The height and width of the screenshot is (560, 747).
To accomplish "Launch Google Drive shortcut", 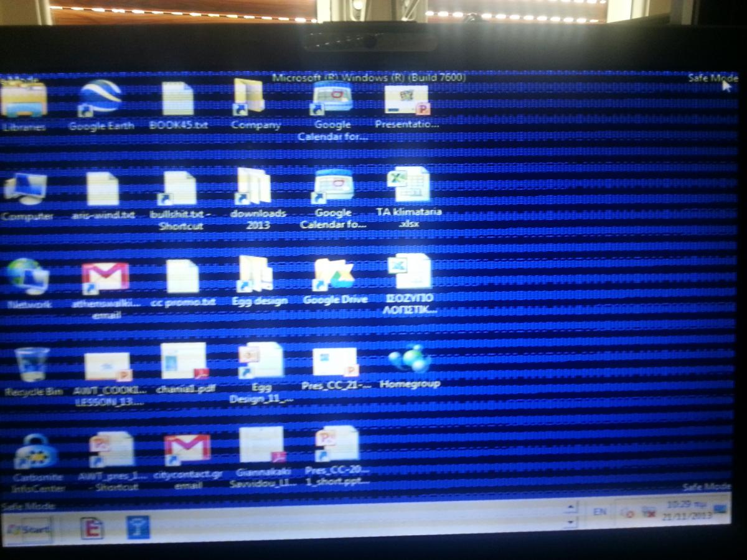I will pyautogui.click(x=335, y=281).
